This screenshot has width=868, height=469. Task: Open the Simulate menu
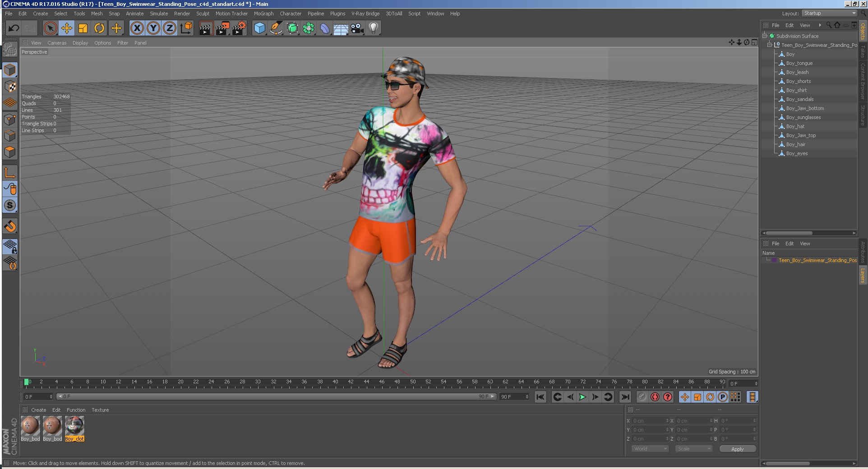[x=159, y=14]
